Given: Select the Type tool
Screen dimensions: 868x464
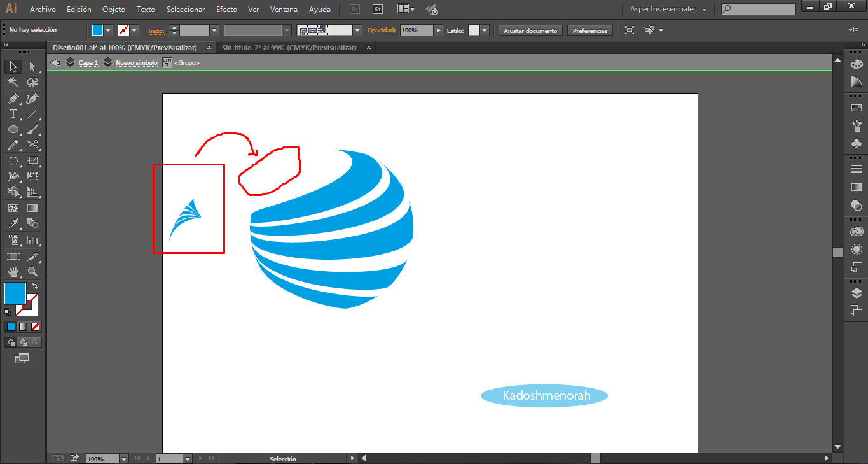Looking at the screenshot, I should click(13, 115).
